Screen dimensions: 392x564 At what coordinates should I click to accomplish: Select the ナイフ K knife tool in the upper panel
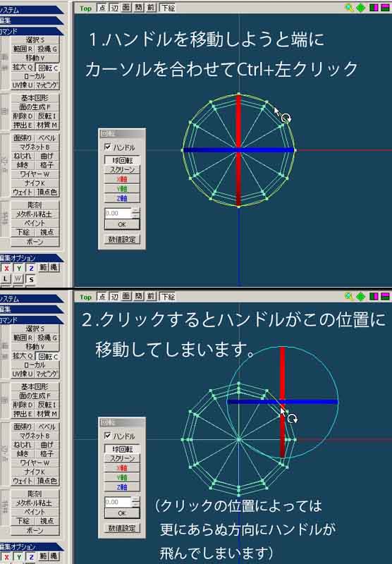point(35,183)
